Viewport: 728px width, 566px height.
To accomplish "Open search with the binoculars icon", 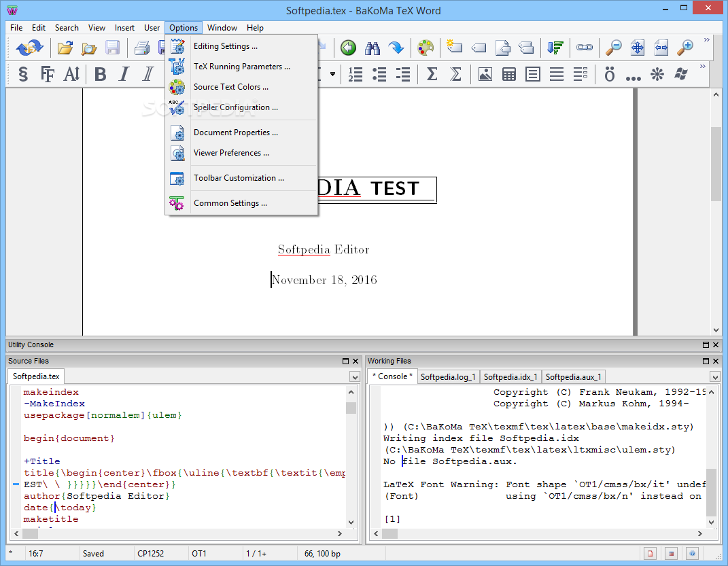I will click(372, 48).
